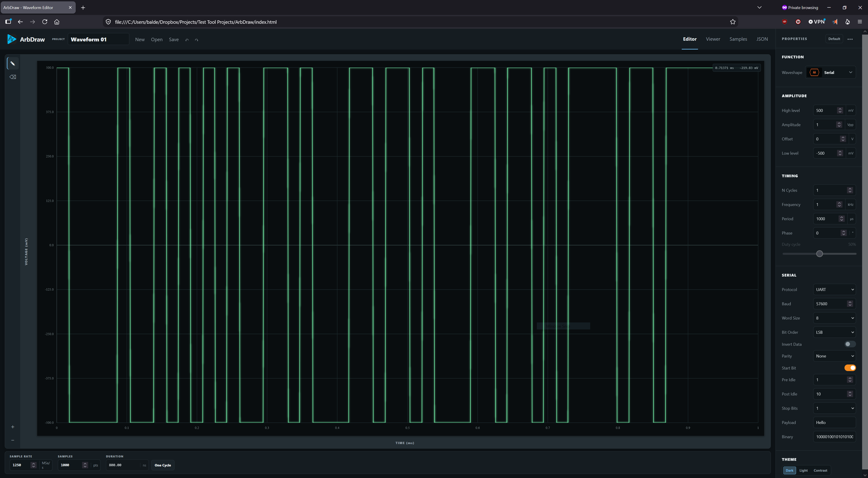This screenshot has width=868, height=478.
Task: Select the pencil draw tool
Action: (13, 63)
